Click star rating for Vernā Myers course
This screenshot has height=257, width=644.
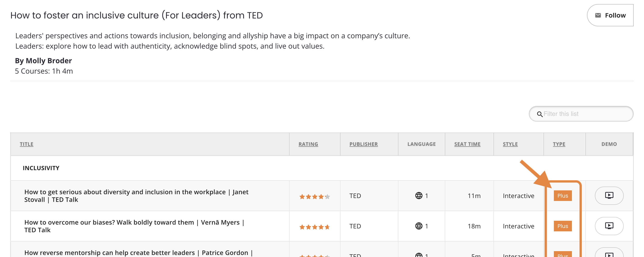click(315, 227)
